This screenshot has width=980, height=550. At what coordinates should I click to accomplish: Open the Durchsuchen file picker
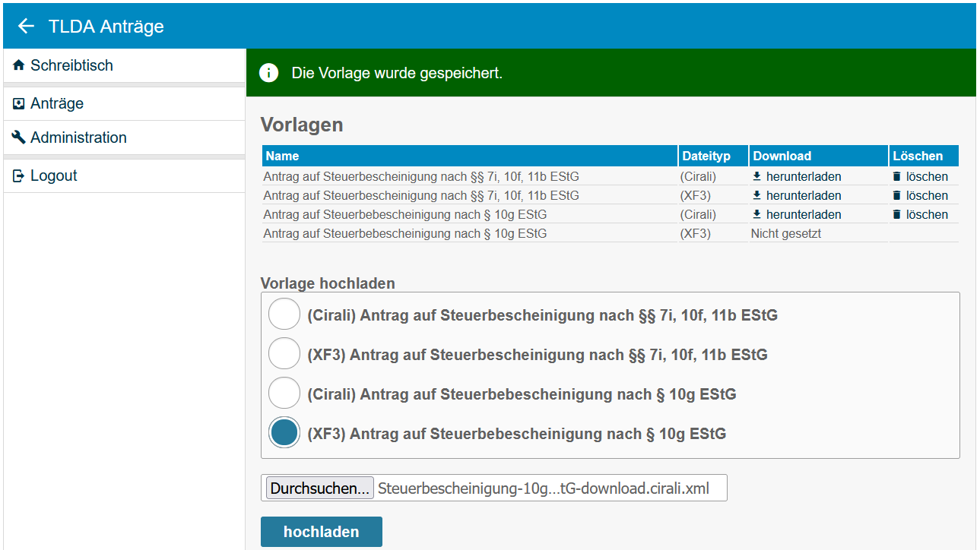pyautogui.click(x=318, y=488)
